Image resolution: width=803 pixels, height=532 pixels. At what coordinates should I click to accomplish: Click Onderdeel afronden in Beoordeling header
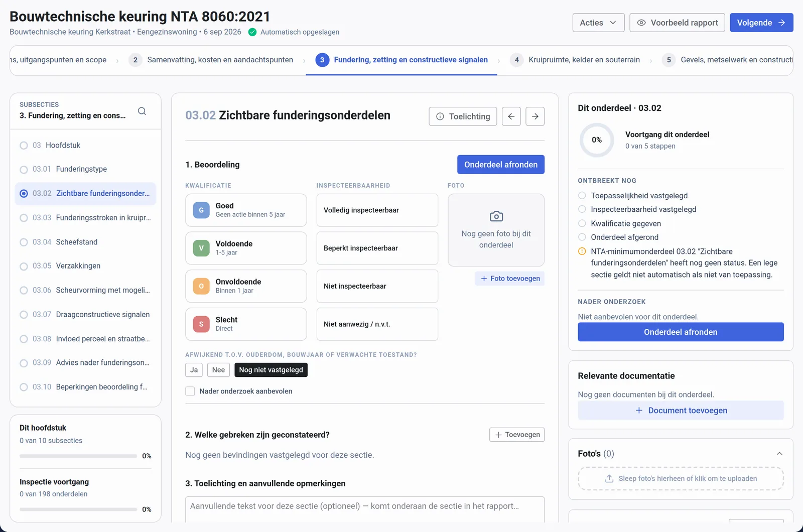click(501, 165)
